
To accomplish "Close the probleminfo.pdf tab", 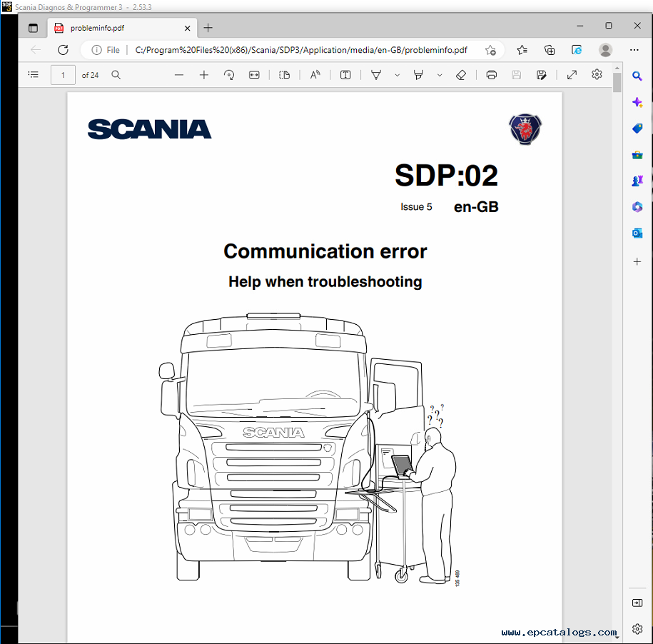I will 188,28.
